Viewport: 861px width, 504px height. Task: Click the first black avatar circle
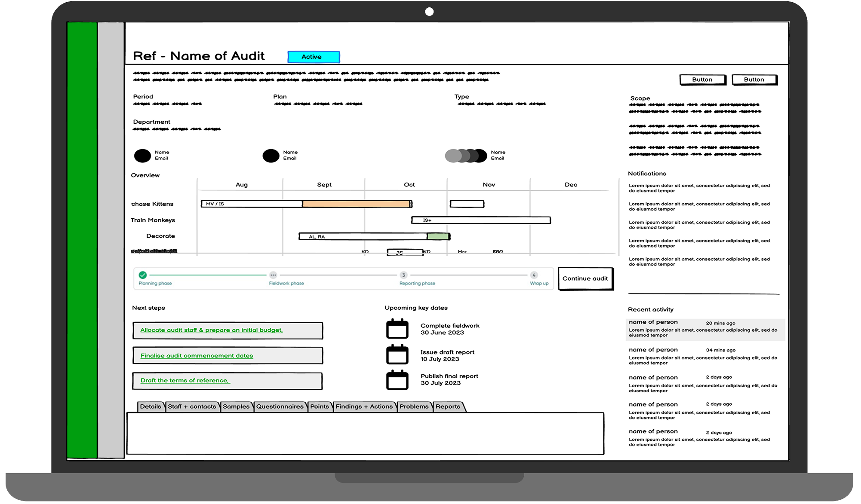[142, 156]
